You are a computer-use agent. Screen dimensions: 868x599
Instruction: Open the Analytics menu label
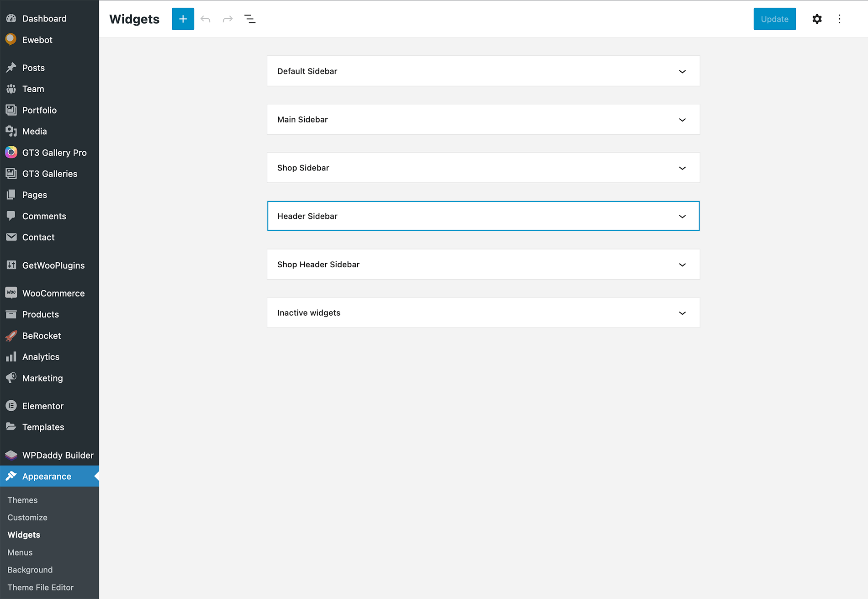41,356
